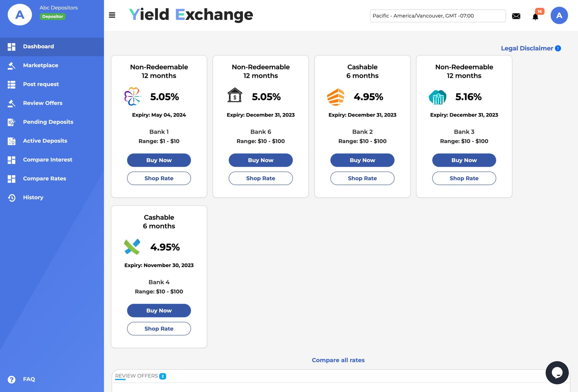Open the mail envelope icon
Screen dimensions: 578x392
pyautogui.click(x=516, y=16)
